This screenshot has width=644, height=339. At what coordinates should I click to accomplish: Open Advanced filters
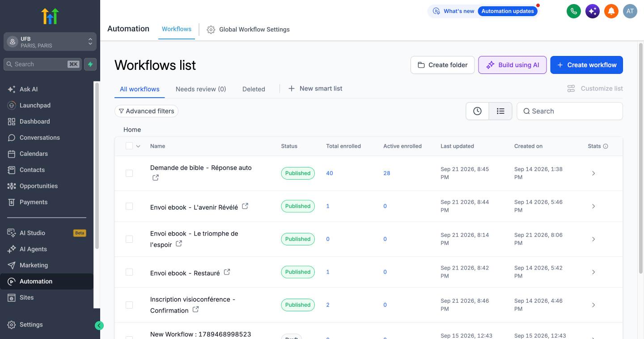point(146,111)
